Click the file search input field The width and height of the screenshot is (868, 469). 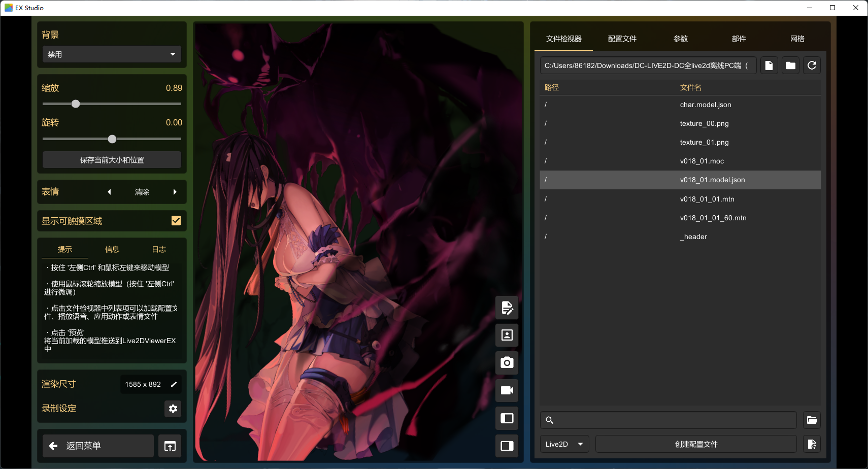point(669,420)
